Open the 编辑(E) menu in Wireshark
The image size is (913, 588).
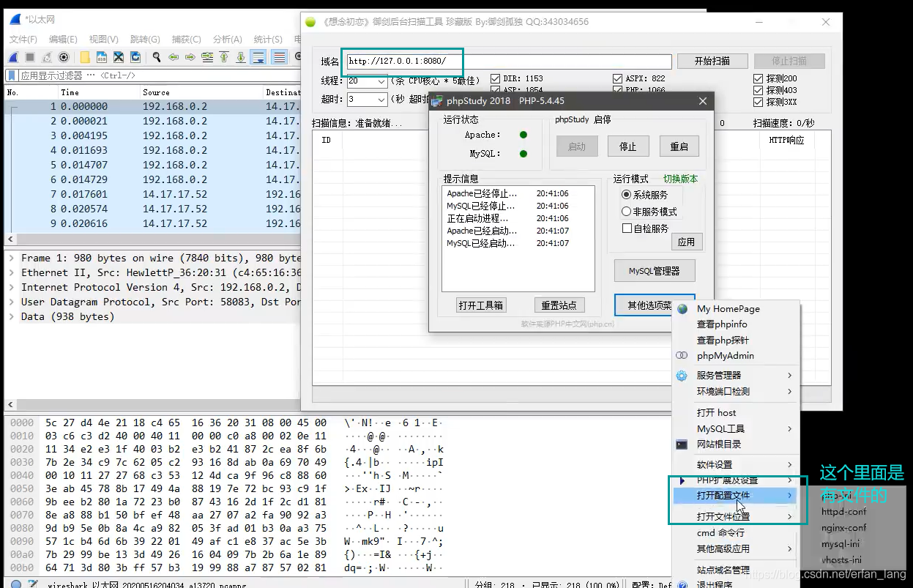(63, 40)
